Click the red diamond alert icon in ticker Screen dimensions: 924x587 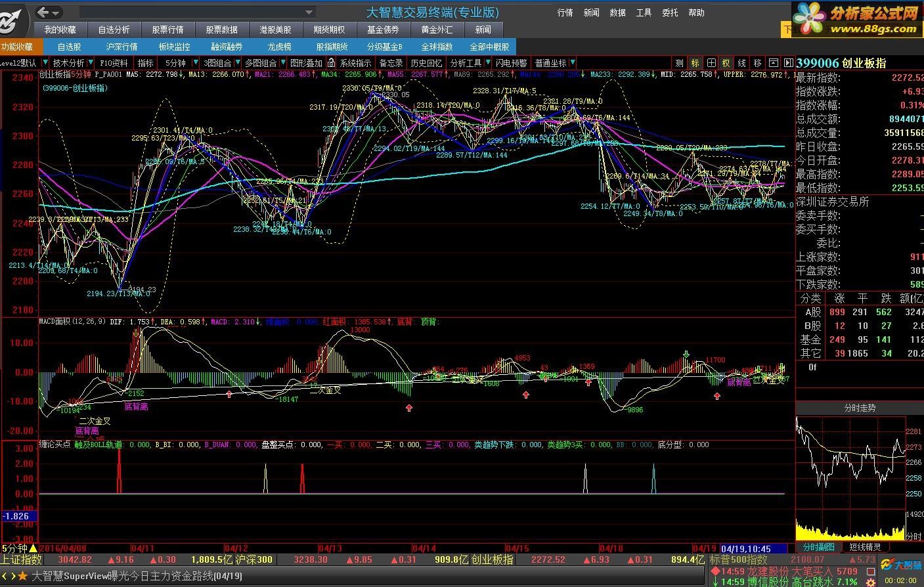point(716,571)
